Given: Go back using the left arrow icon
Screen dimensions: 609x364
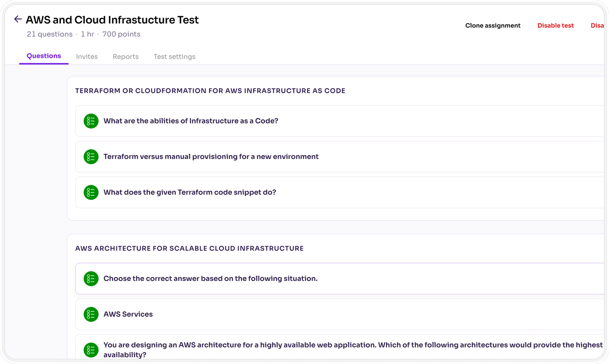Looking at the screenshot, I should [x=18, y=19].
